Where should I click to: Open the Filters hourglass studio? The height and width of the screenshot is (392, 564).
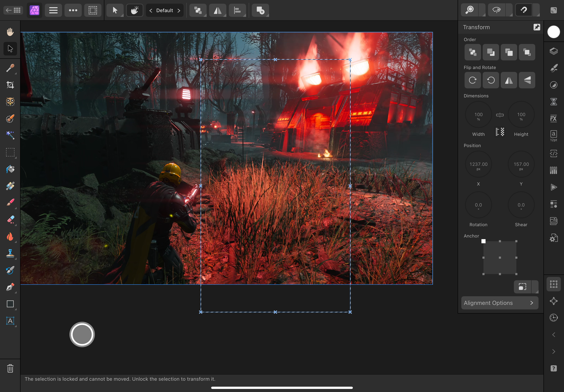coord(554,102)
